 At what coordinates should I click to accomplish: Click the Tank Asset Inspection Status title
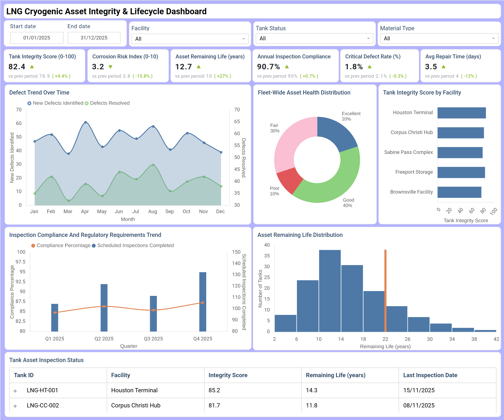[46, 360]
